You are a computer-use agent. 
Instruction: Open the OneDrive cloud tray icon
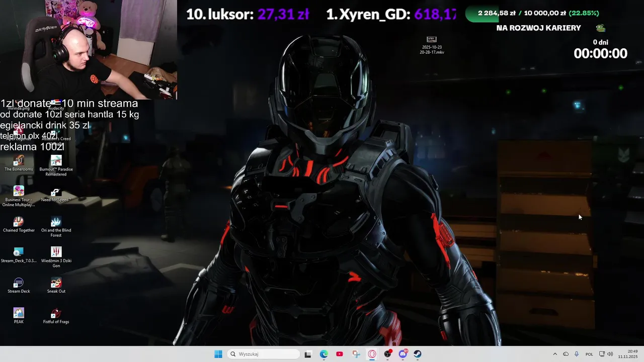pyautogui.click(x=566, y=354)
